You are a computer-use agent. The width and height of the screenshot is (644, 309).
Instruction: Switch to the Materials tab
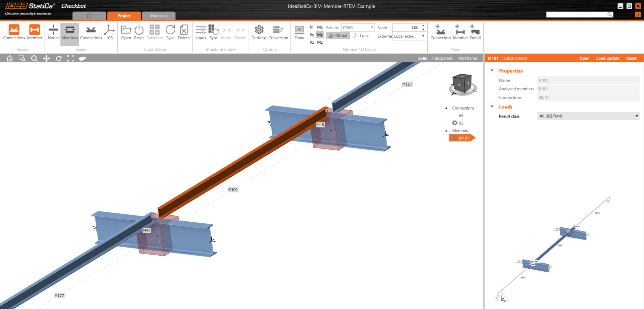pyautogui.click(x=158, y=15)
